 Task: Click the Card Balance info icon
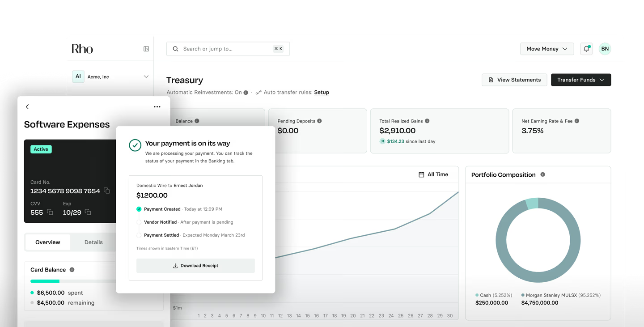pyautogui.click(x=72, y=270)
